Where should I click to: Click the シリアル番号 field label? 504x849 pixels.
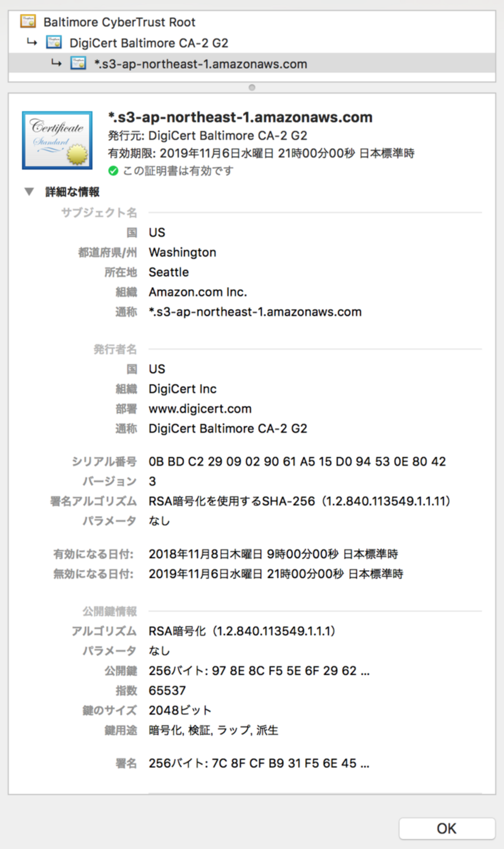coord(105,461)
